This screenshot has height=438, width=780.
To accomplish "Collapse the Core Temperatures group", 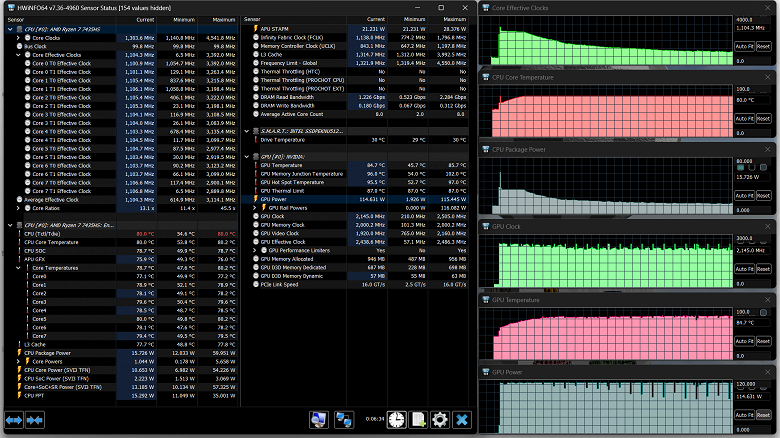I will 18,268.
